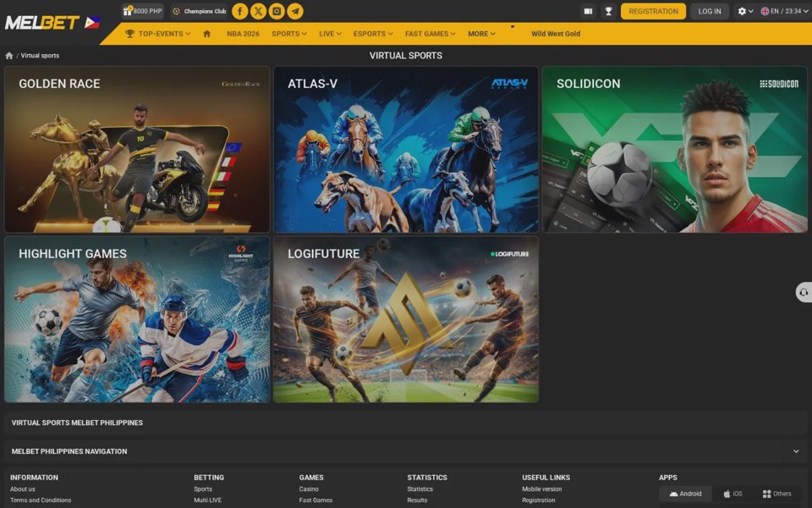This screenshot has height=508, width=812.
Task: Expand the ESPORTS menu
Action: point(373,34)
